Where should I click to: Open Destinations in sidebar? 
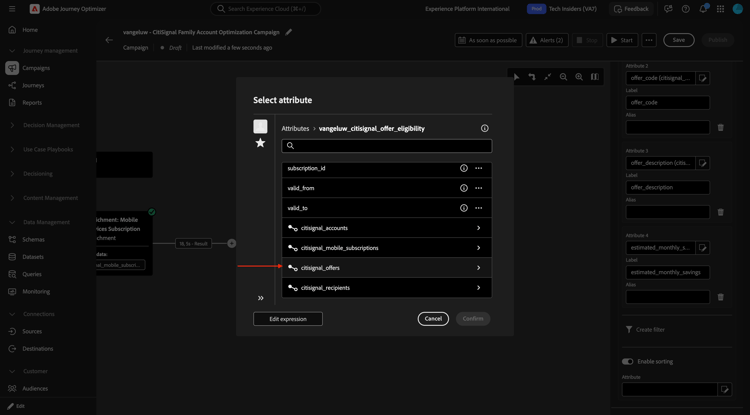click(x=38, y=349)
